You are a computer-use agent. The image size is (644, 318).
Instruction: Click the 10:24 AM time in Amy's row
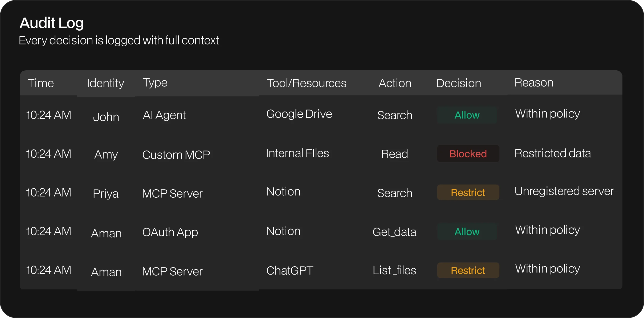(48, 154)
